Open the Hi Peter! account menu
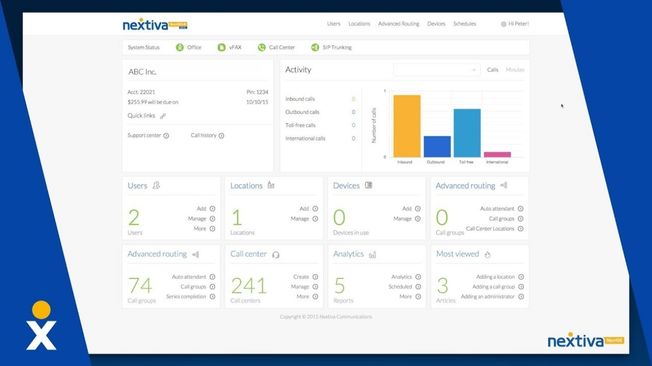652x366 pixels. 515,24
